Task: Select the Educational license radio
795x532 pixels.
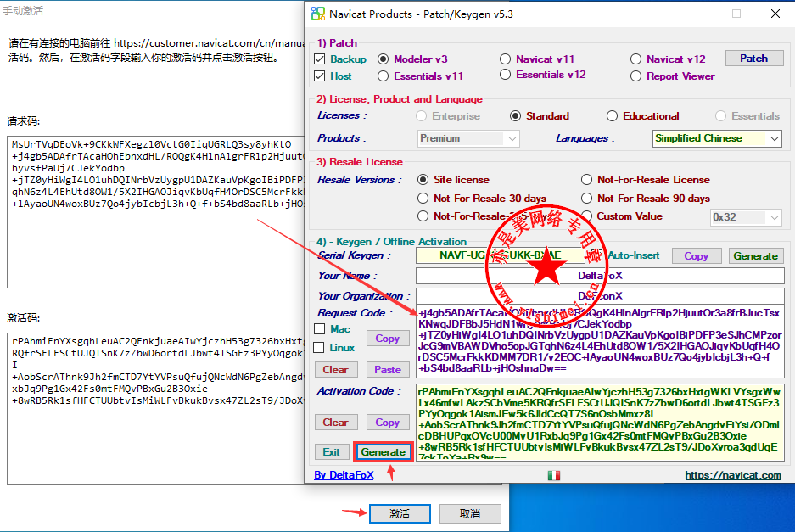Action: 612,116
